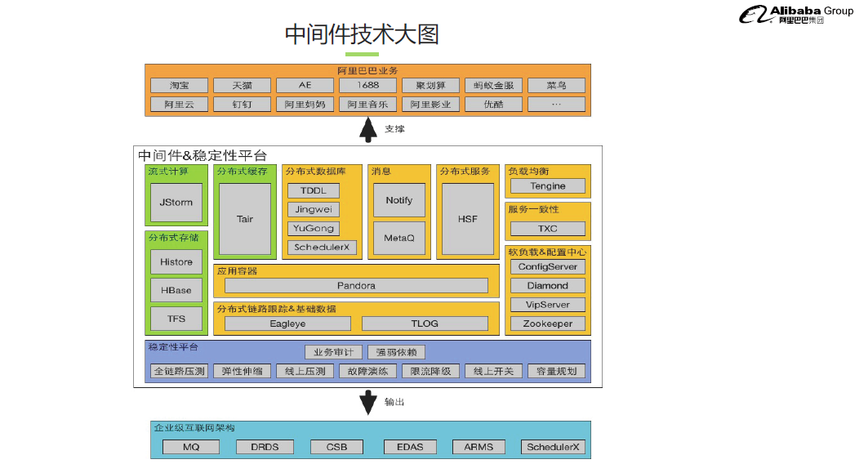The height and width of the screenshot is (473, 868).
Task: Click the downward arrow beside 输出
Action: click(367, 402)
